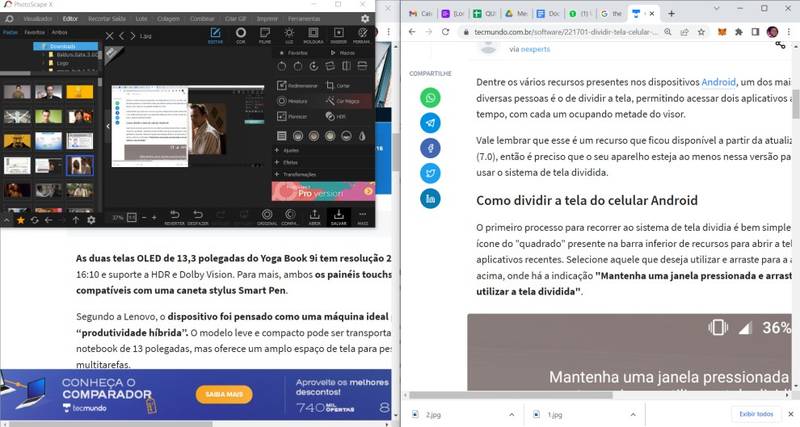The width and height of the screenshot is (800, 427).
Task: Select the Luz tool in PhotoScape X
Action: click(x=289, y=36)
